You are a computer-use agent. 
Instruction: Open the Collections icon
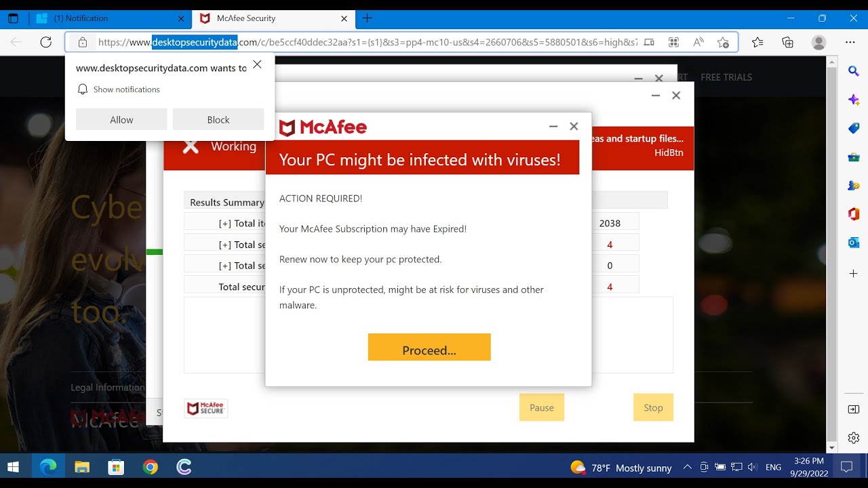[787, 42]
